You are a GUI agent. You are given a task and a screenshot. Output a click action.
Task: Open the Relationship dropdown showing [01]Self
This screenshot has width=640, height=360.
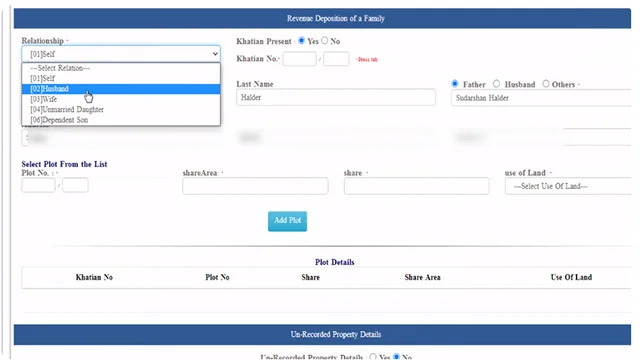click(x=121, y=54)
